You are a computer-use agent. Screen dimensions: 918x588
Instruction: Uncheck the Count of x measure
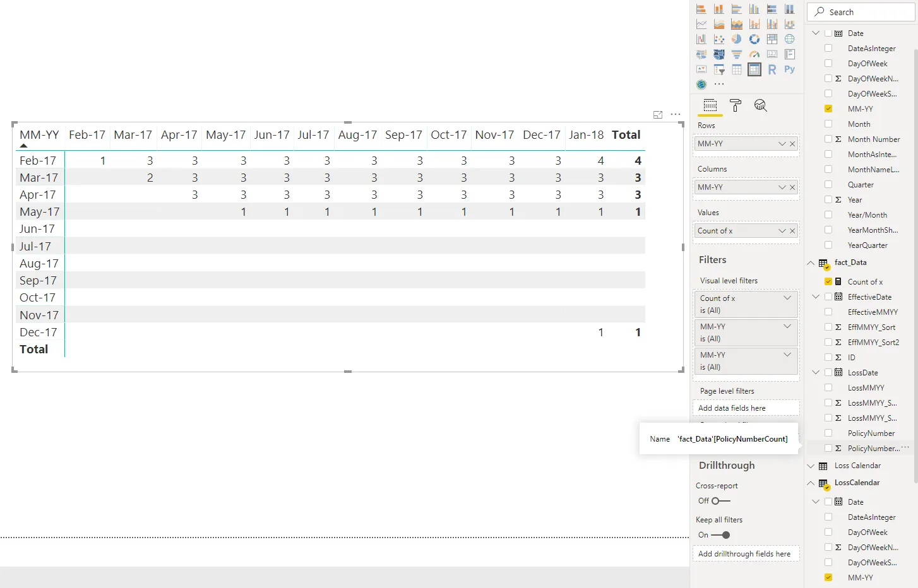[828, 281]
